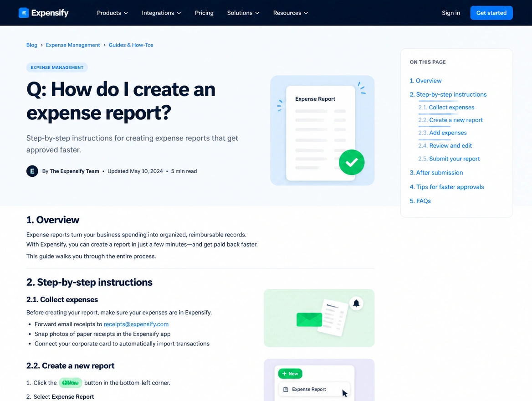Click the inline green New badge in step 1

coord(71,383)
